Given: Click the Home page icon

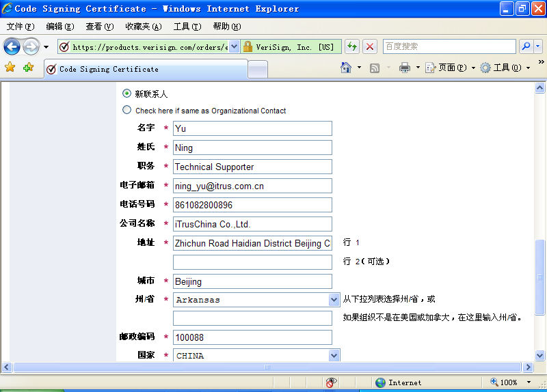Looking at the screenshot, I should (x=346, y=68).
